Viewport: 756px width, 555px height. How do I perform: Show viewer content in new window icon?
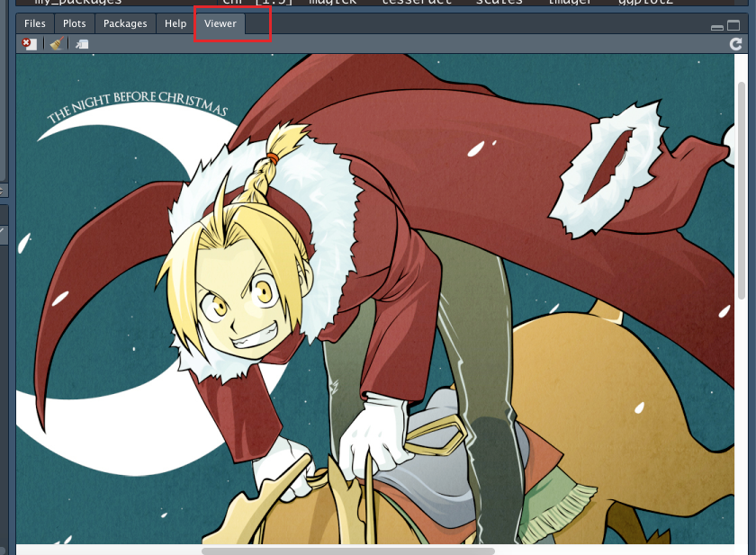[x=82, y=44]
